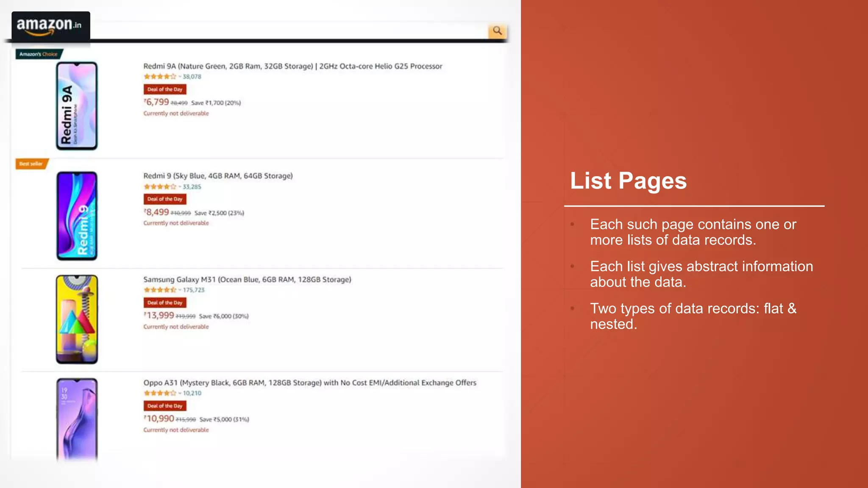The image size is (868, 488).
Task: Open the Samsung Galaxy M31 thumbnail
Action: click(77, 319)
